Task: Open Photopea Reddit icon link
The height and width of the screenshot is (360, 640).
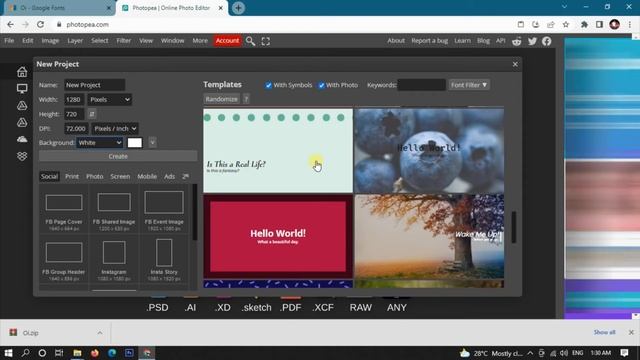Action: coord(517,41)
